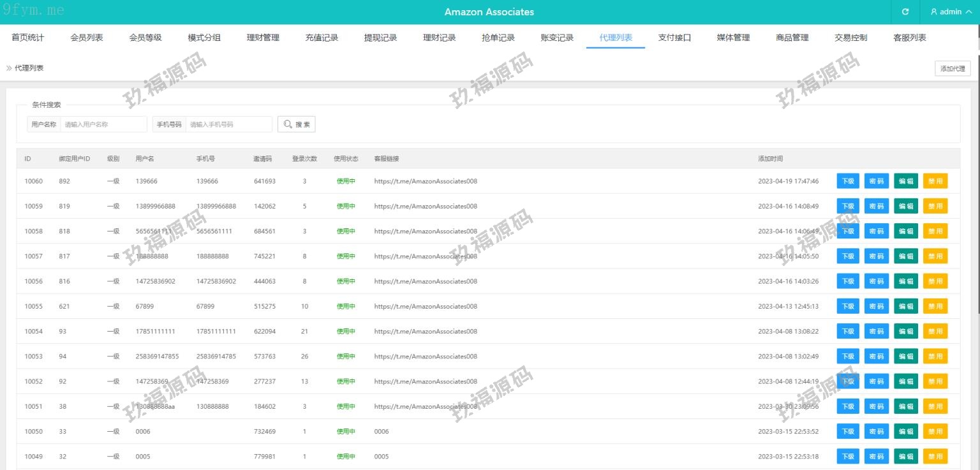Viewport: 980px width, 470px height.
Task: Select the 提现记录 tab
Action: 380,38
